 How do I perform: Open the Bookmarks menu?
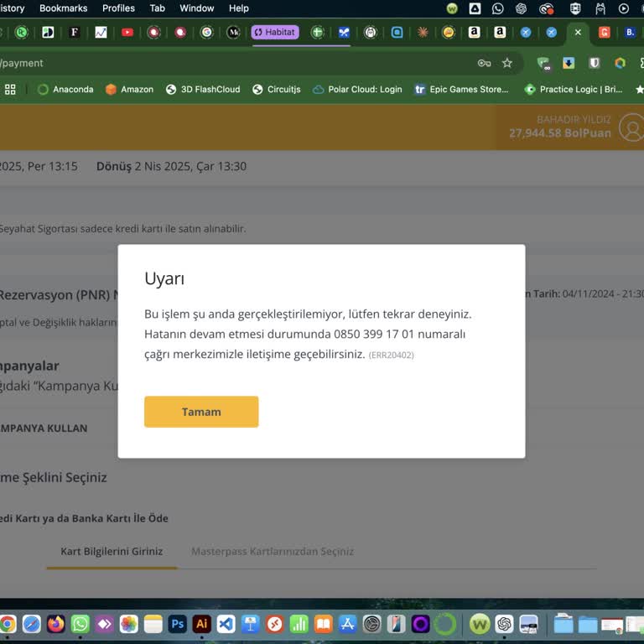(x=64, y=8)
